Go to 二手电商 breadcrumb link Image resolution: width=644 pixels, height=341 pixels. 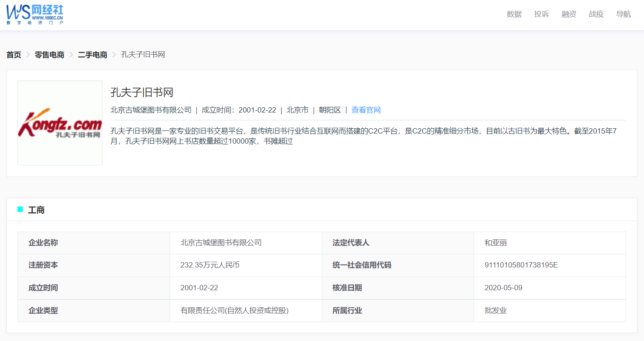coord(92,55)
